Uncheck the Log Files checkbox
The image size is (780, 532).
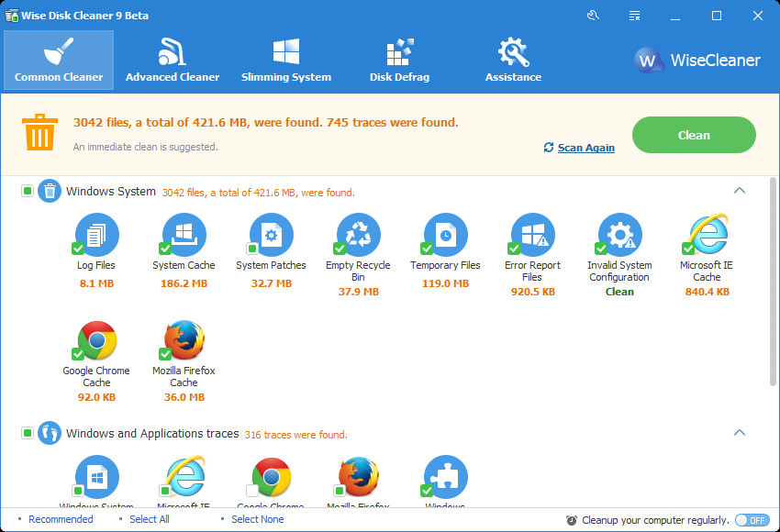click(x=78, y=248)
